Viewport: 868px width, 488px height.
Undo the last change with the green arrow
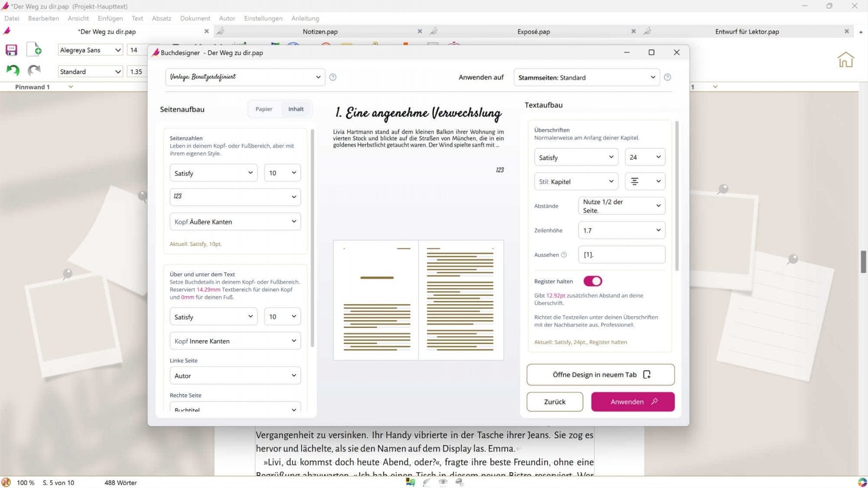click(x=12, y=71)
